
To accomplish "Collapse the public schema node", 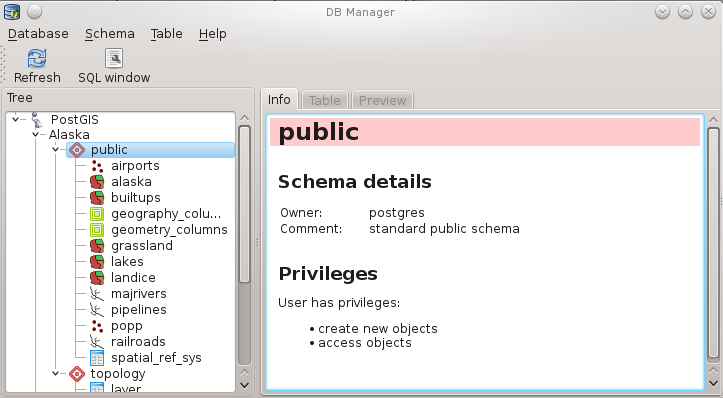I will click(55, 149).
